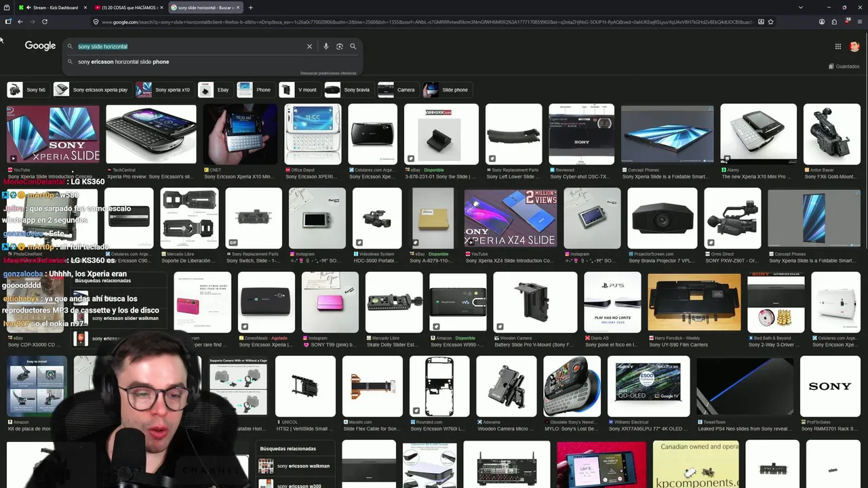Open Office Depot Sony Ericsson XPERIA image
Image resolution: width=868 pixels, height=488 pixels.
[x=313, y=134]
